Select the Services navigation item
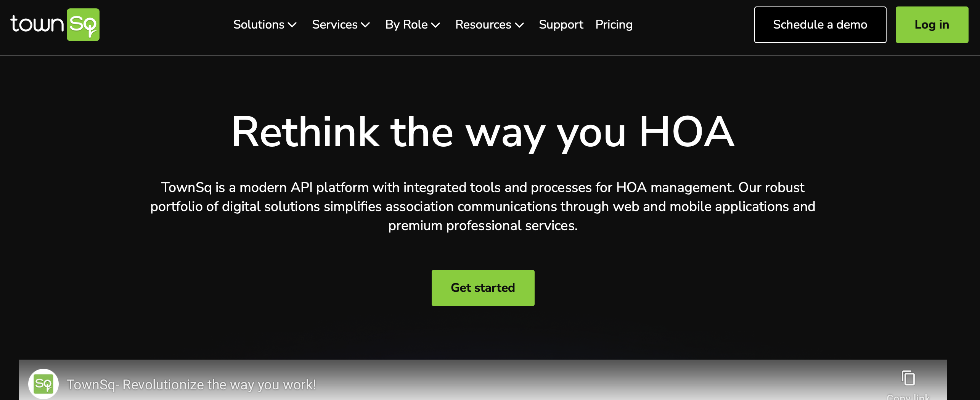Viewport: 980px width, 400px height. coord(334,25)
